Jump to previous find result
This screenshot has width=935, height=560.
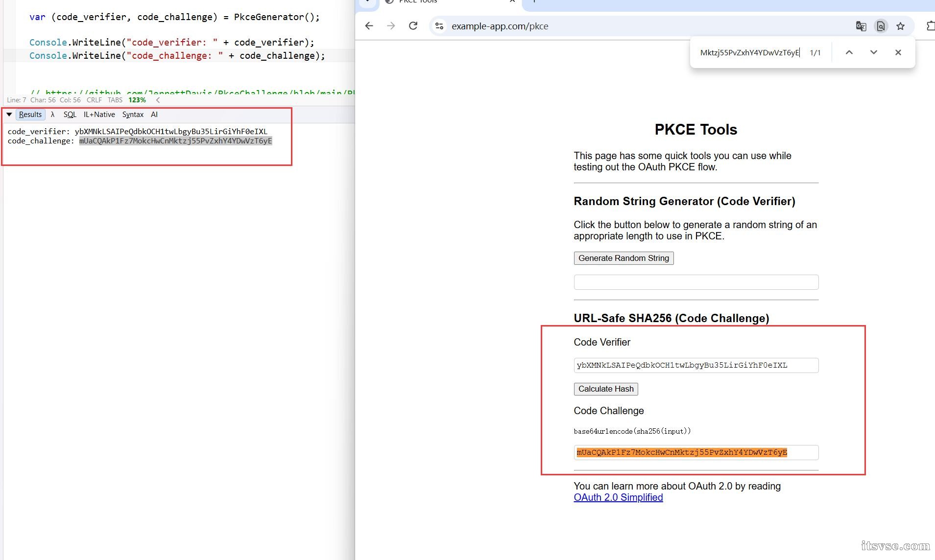849,52
